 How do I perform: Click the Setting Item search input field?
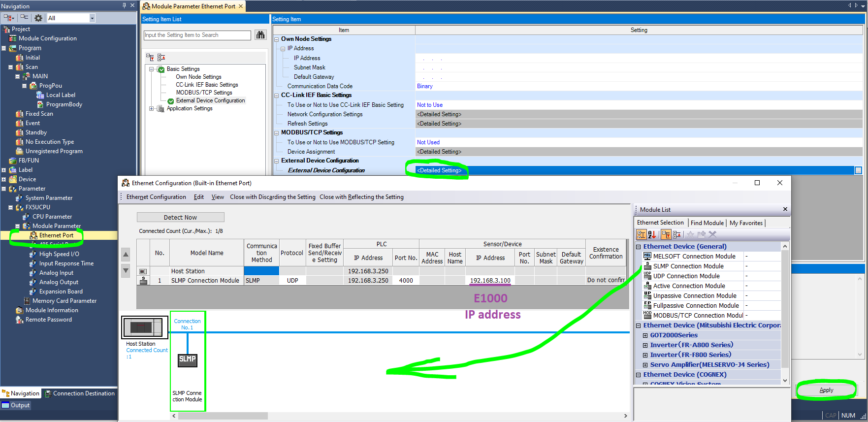197,35
